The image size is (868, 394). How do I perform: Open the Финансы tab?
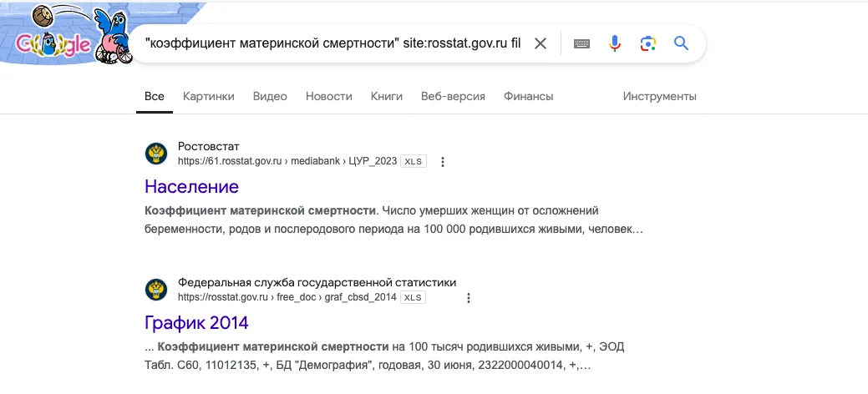528,96
